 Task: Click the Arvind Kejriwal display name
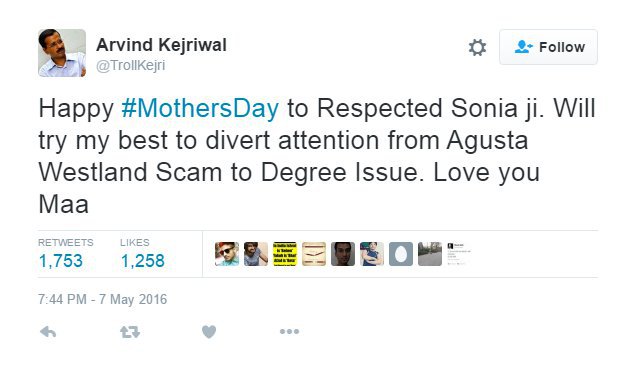point(161,45)
